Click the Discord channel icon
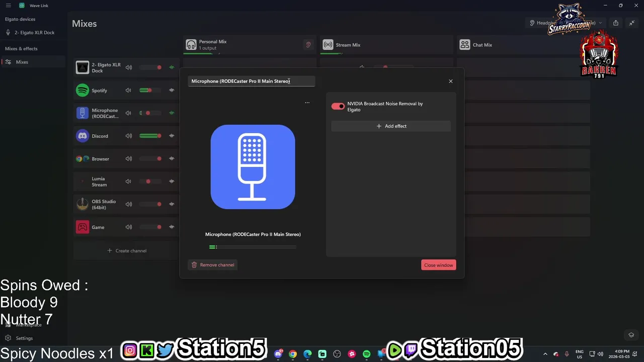Viewport: 644px width, 362px height. coord(83,136)
